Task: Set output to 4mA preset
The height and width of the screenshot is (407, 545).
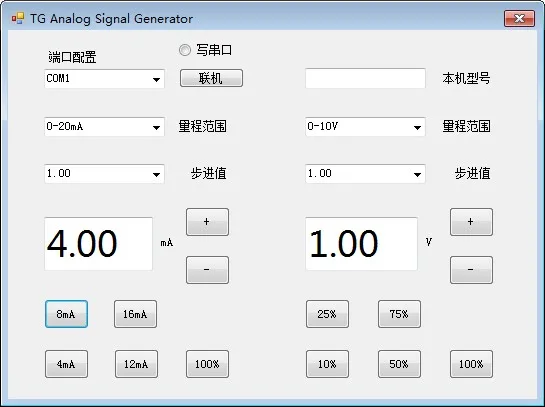Action: (x=66, y=364)
